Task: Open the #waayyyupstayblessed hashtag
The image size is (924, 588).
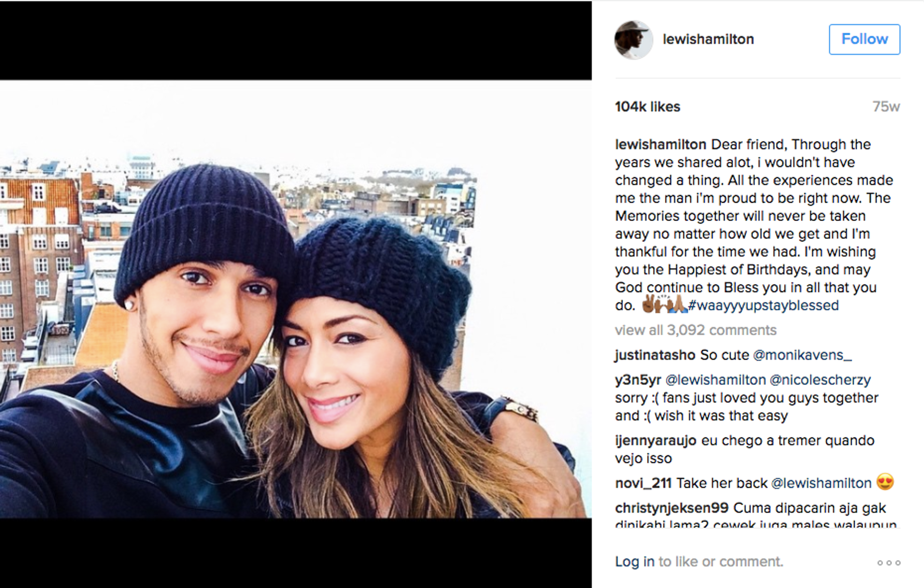Action: coord(764,305)
